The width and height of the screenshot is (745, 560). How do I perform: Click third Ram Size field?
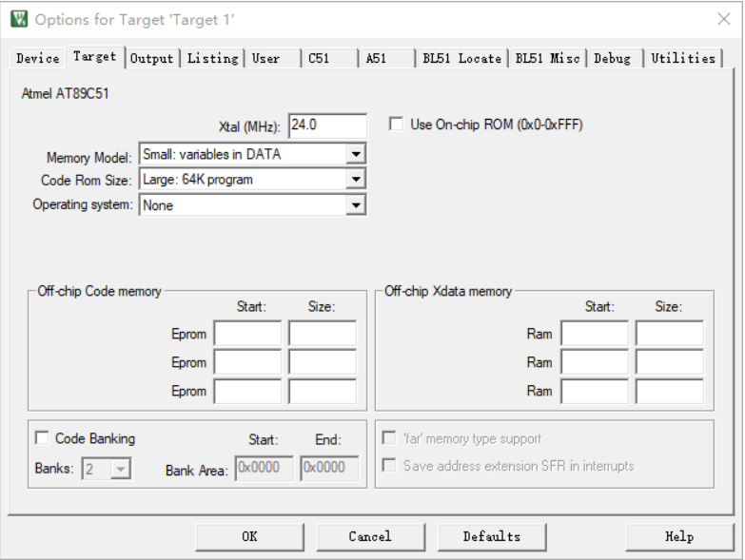670,392
